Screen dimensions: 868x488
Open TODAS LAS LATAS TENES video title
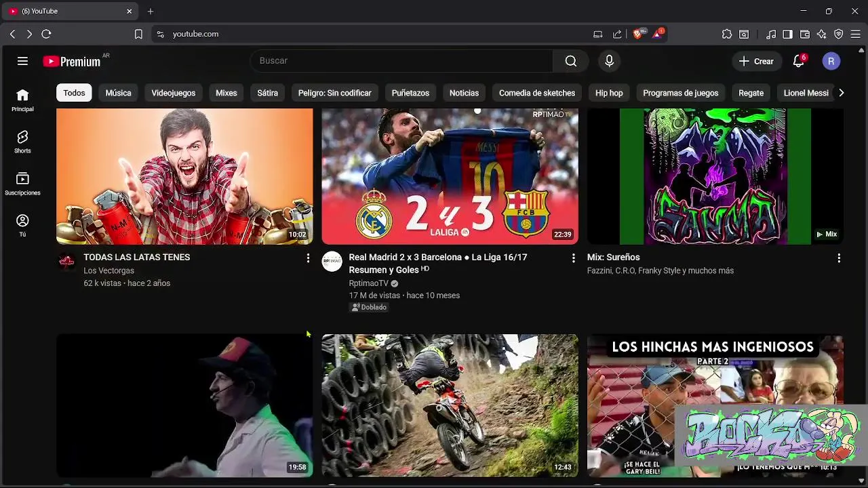tap(137, 258)
